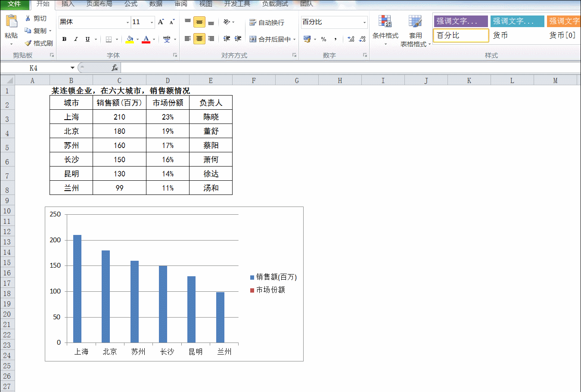581x392 pixels.
Task: Click Merge and Center (合并后居中)
Action: tap(270, 39)
